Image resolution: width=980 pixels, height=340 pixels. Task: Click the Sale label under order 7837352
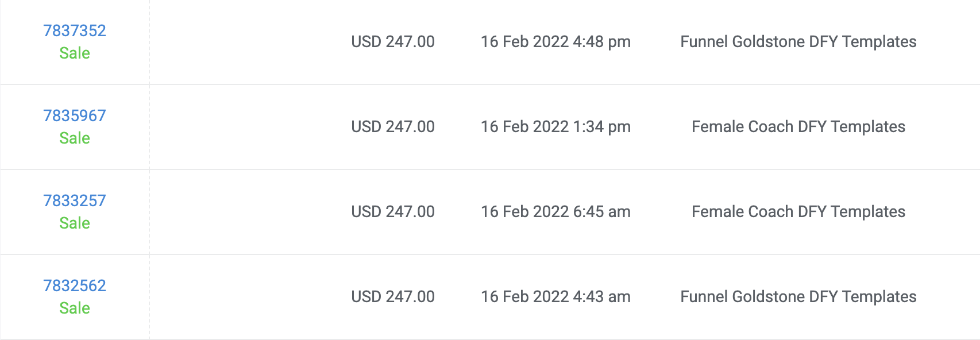[x=75, y=53]
